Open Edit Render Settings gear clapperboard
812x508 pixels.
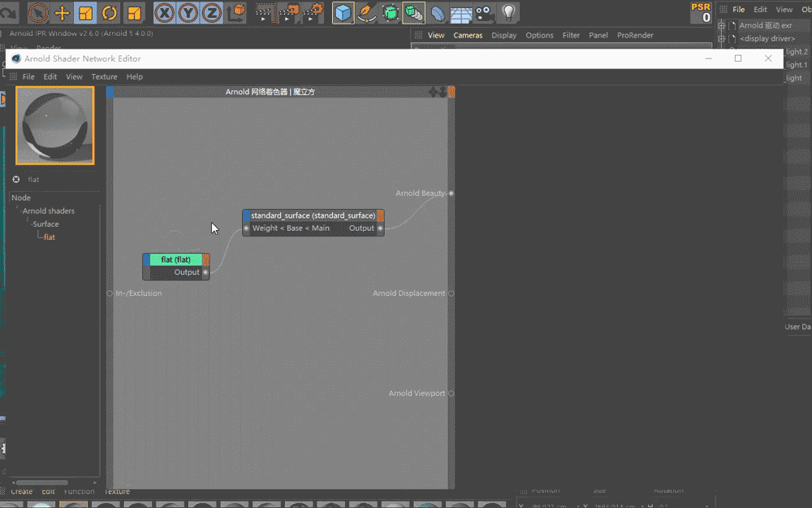[x=313, y=12]
